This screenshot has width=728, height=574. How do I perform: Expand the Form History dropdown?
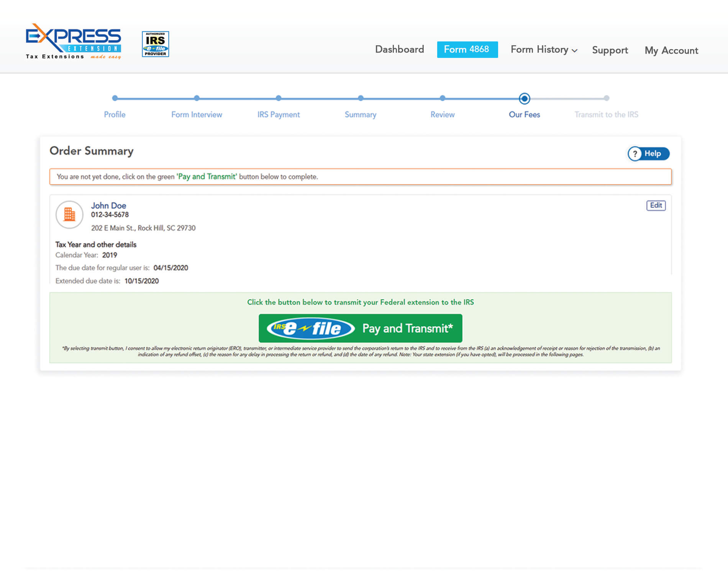[x=544, y=50]
